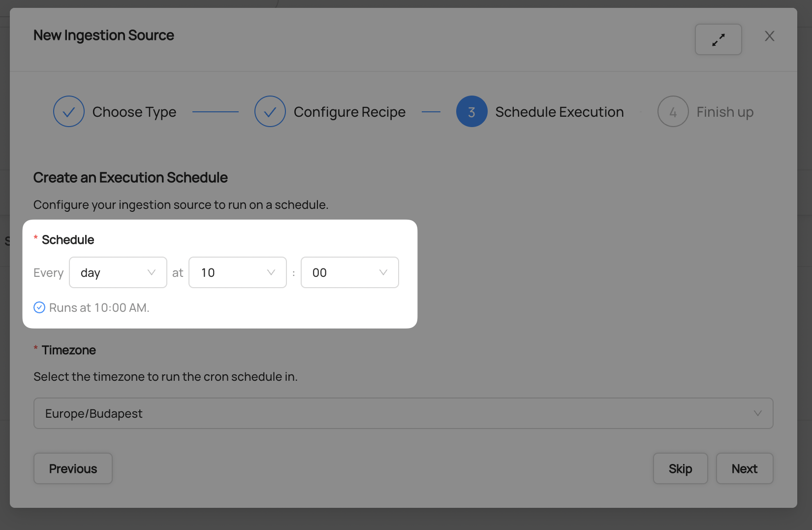Image resolution: width=812 pixels, height=530 pixels.
Task: Click the Configure Recipe checkmark step circle
Action: coord(270,111)
